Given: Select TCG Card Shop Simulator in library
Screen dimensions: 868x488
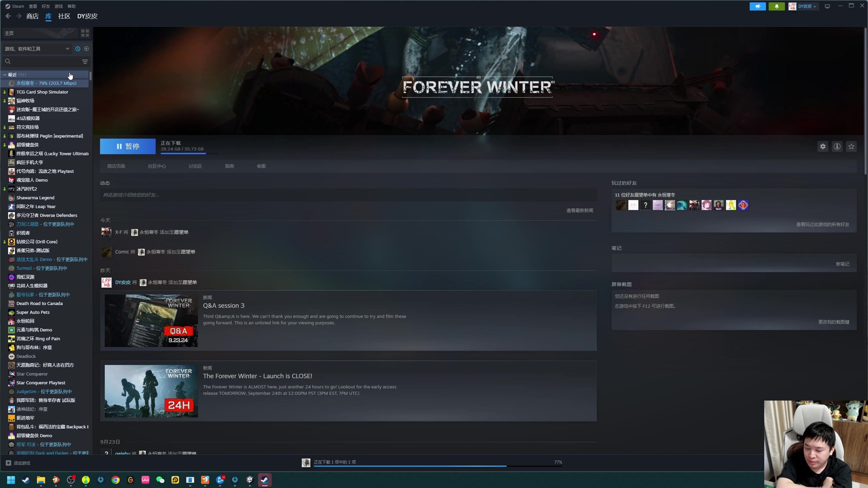Looking at the screenshot, I should 42,92.
